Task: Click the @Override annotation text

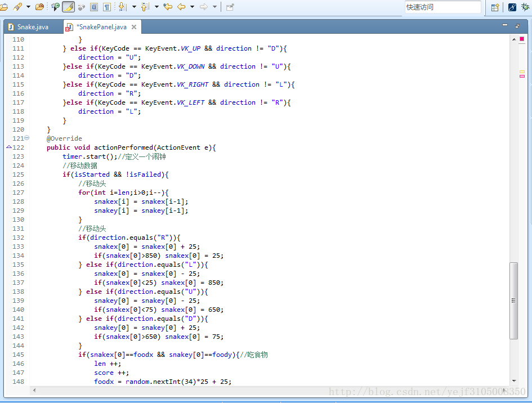Action: 64,138
